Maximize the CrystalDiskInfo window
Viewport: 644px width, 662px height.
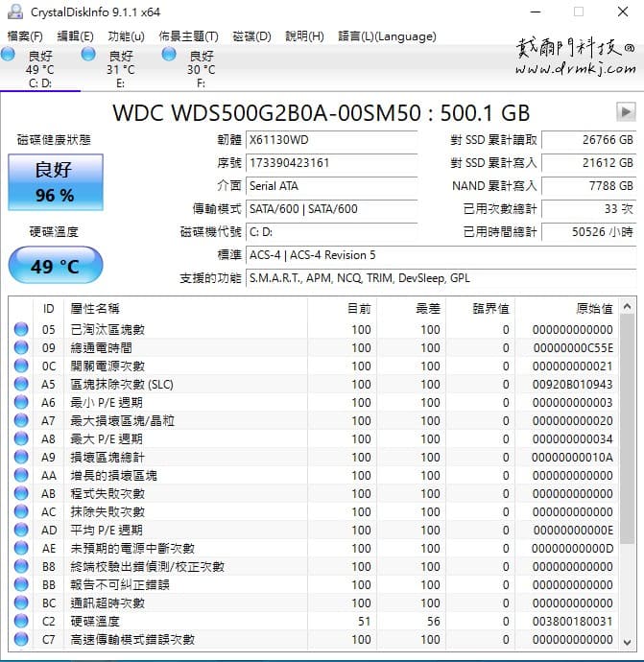[579, 12]
